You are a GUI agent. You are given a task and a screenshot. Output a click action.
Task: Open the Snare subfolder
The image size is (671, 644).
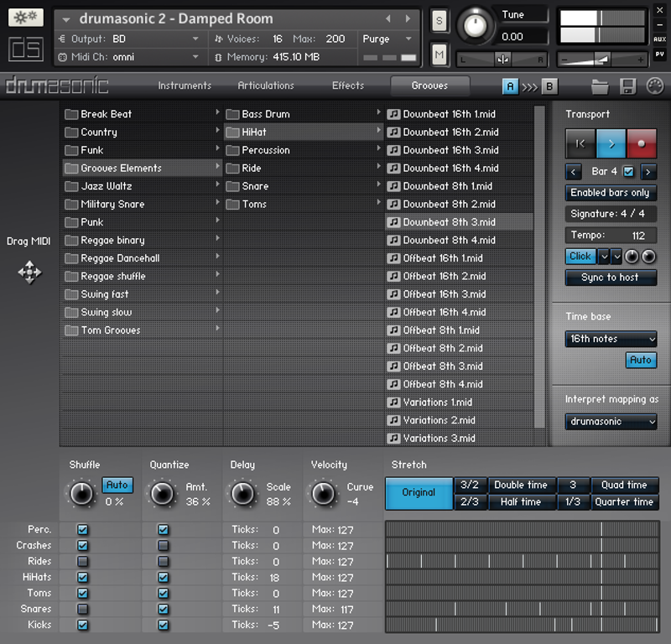tap(303, 186)
